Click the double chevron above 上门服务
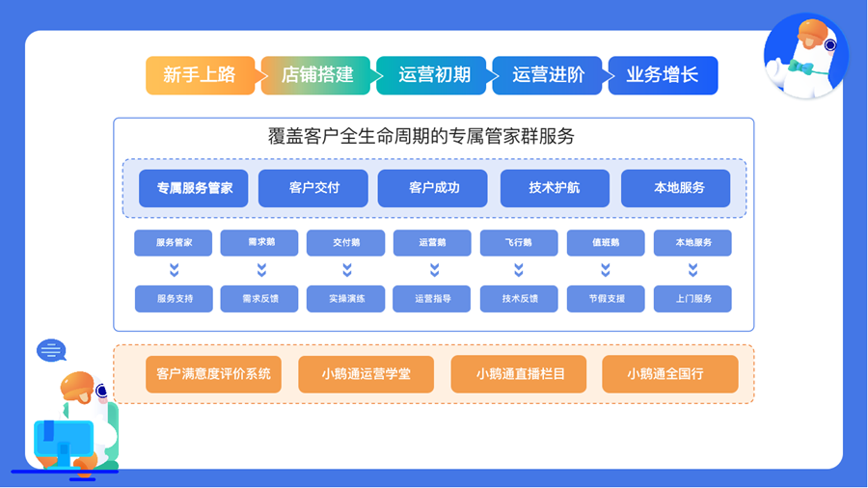Image resolution: width=868 pixels, height=488 pixels. click(692, 270)
